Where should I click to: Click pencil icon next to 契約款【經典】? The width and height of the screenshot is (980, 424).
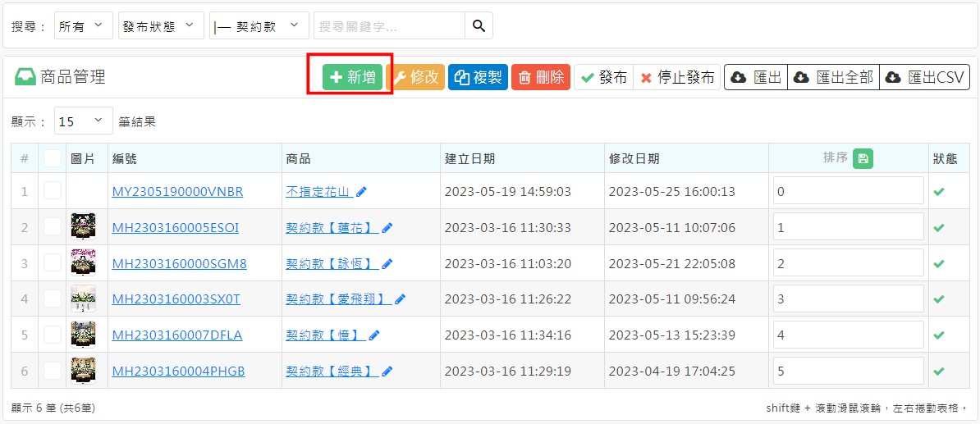[x=387, y=372]
